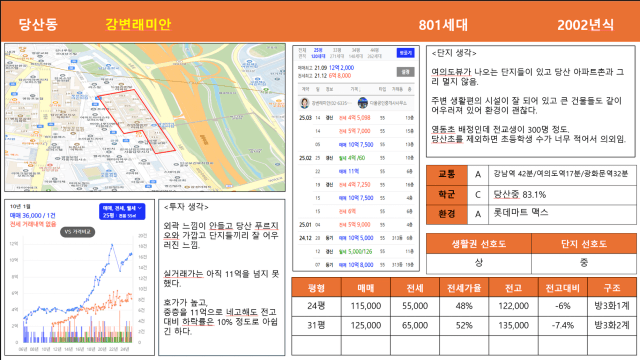Click the 31평 table cell
The width and height of the screenshot is (640, 360).
(316, 326)
